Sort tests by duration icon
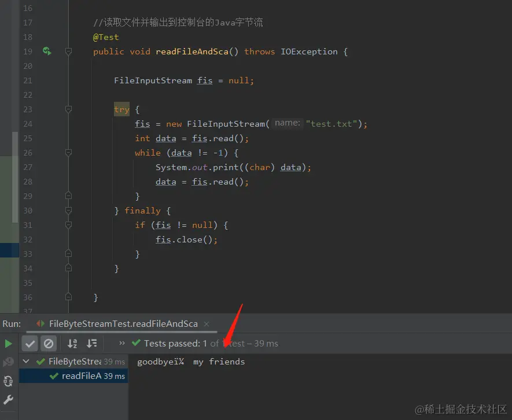The width and height of the screenshot is (512, 420). pos(92,344)
